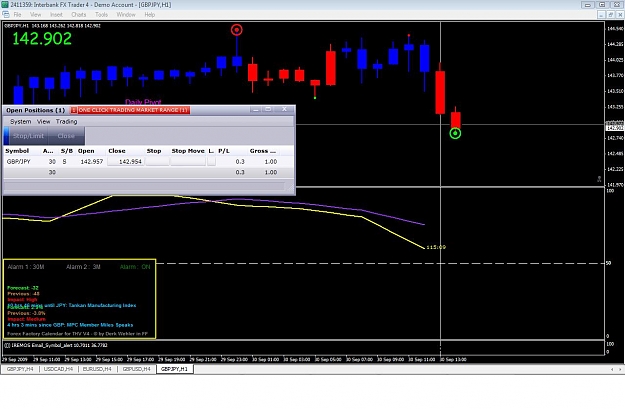Click the resize grip of Open Positions window
625x409 pixels.
[x=291, y=189]
